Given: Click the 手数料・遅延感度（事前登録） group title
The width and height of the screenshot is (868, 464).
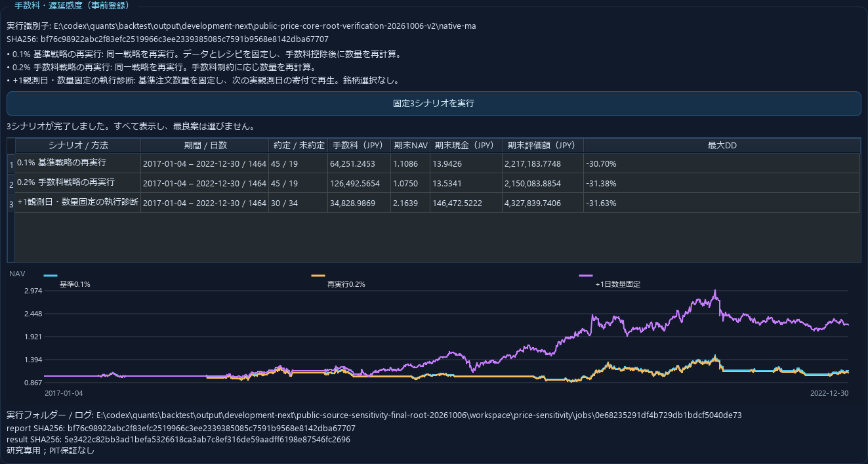Looking at the screenshot, I should 72,5.
